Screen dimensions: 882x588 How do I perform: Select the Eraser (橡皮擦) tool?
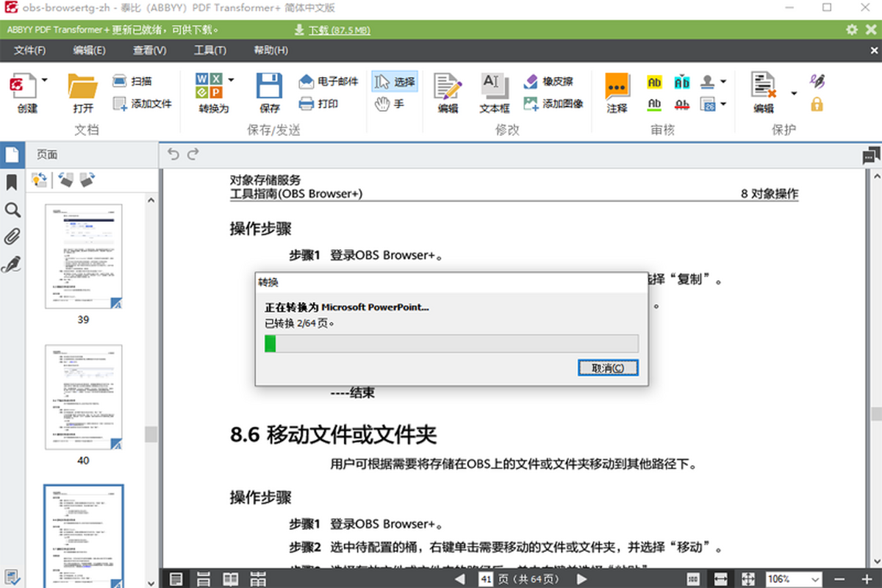(x=531, y=82)
